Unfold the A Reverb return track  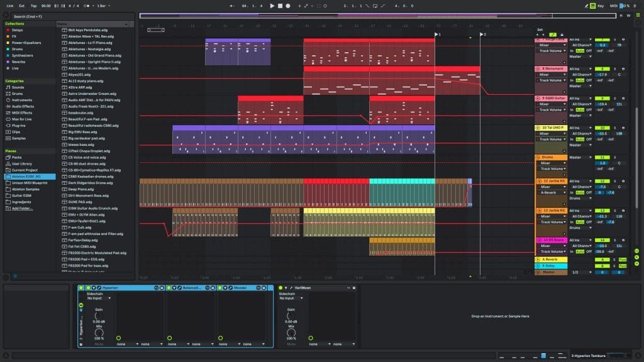click(x=538, y=259)
